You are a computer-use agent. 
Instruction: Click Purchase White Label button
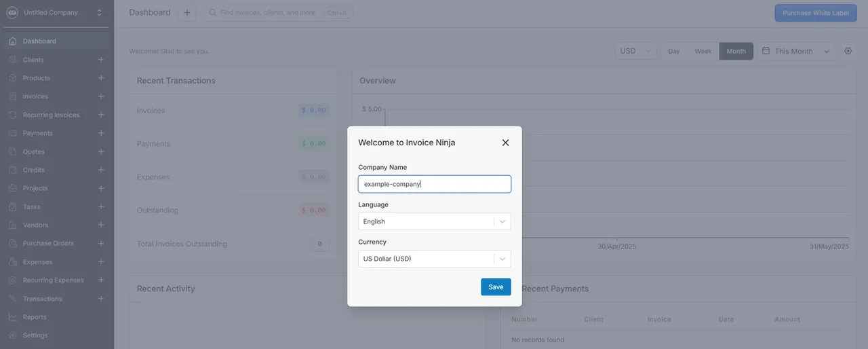[815, 13]
